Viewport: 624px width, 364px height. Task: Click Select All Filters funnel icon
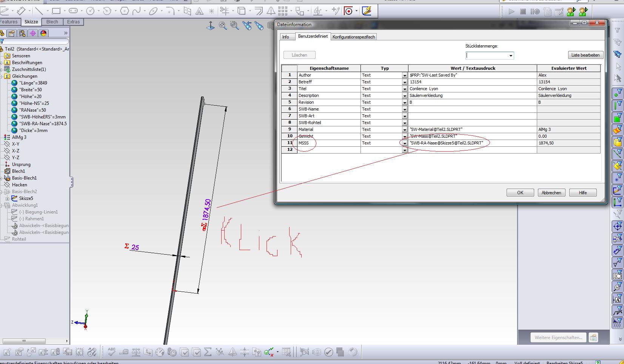point(618,54)
